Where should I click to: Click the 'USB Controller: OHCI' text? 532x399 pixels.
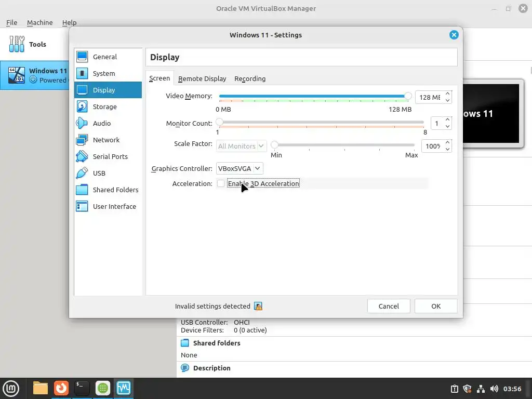pyautogui.click(x=215, y=322)
